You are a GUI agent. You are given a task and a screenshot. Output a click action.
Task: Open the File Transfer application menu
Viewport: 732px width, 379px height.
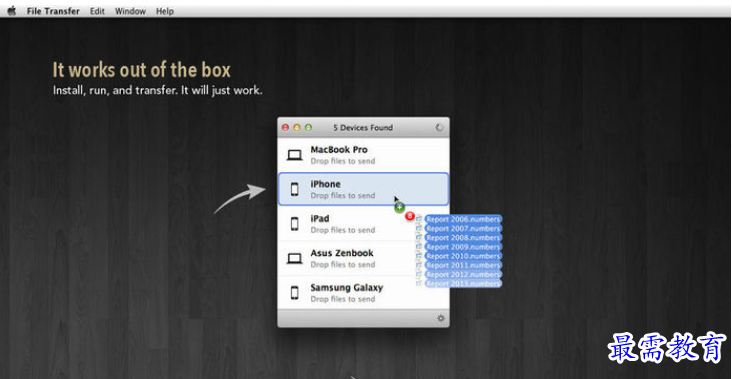click(x=53, y=11)
